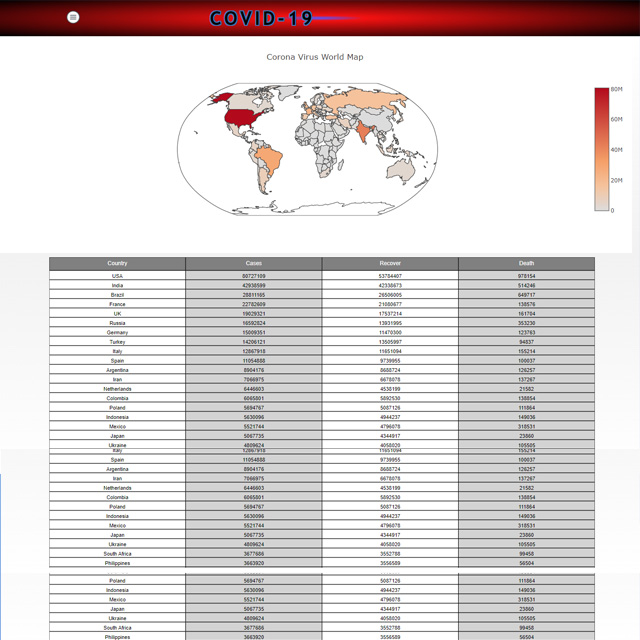640x640 pixels.
Task: Select the Germany country cell in the table
Action: click(x=117, y=333)
